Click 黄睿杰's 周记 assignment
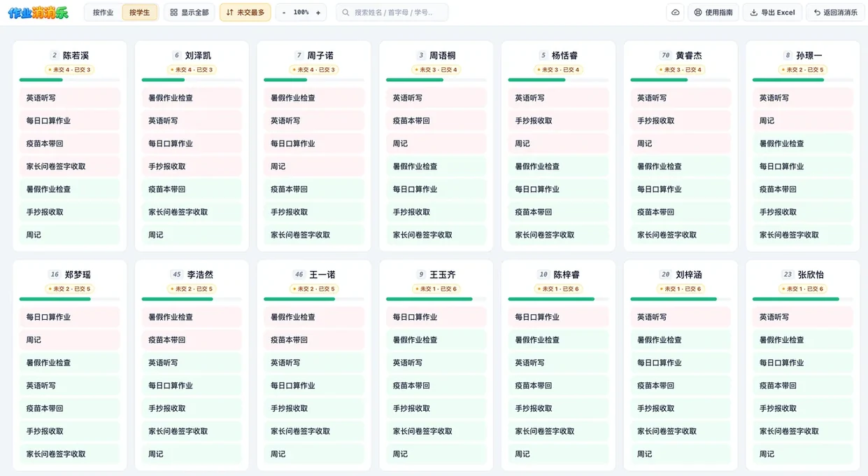 tap(681, 143)
